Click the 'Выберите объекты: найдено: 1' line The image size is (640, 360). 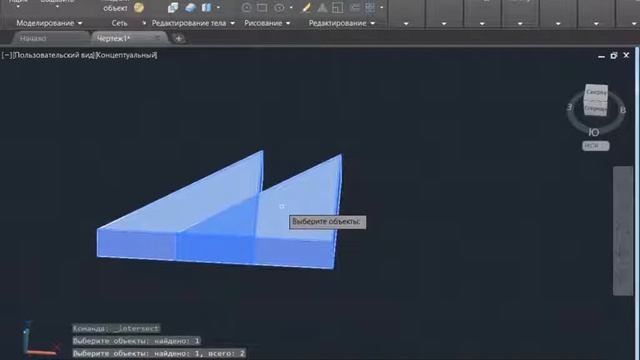coord(136,341)
